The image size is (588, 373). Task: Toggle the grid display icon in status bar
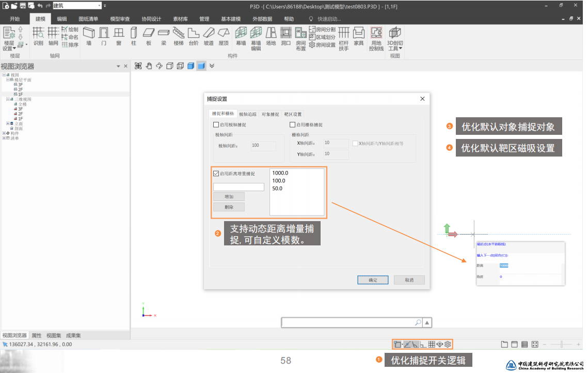[x=431, y=345]
